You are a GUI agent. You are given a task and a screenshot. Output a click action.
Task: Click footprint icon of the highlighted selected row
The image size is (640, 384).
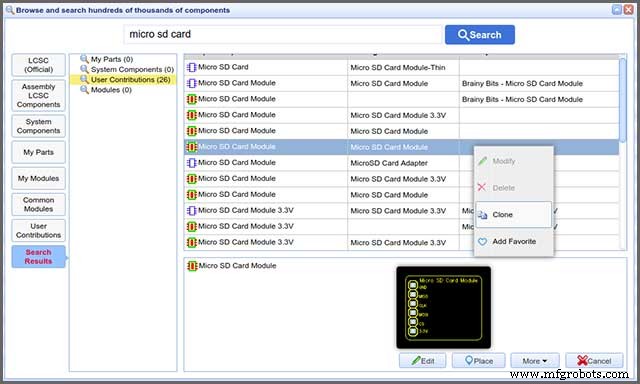point(191,147)
